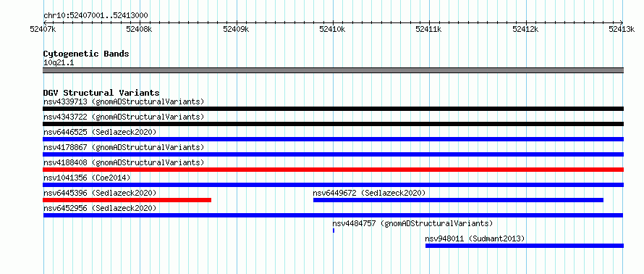Select the black nsv4339713 variant bar
644x274 pixels.
pos(333,109)
